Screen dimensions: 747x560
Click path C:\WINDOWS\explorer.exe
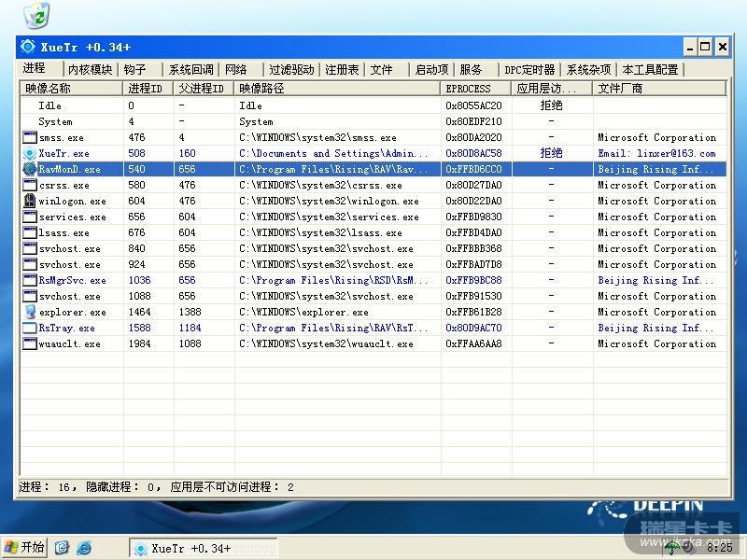pyautogui.click(x=304, y=313)
